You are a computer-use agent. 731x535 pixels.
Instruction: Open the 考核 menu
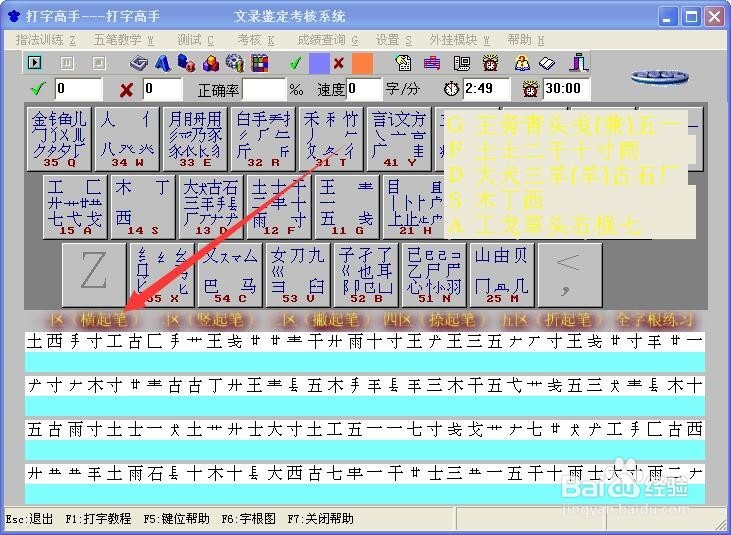point(255,40)
